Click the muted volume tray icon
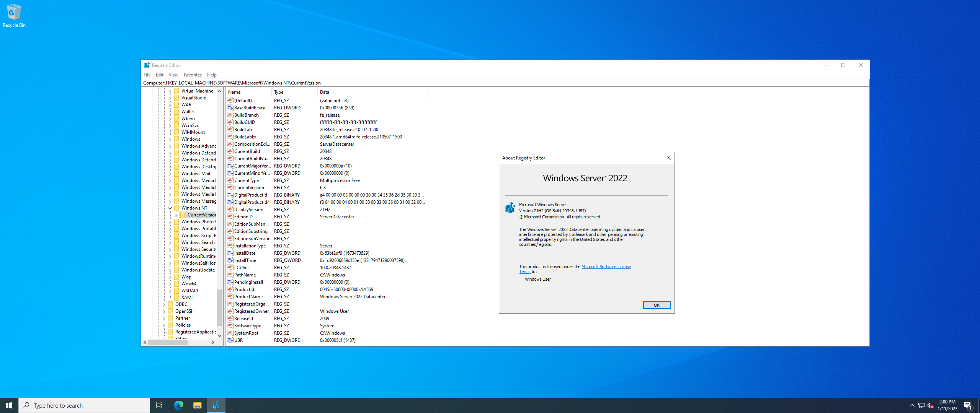980x413 pixels. click(931, 405)
